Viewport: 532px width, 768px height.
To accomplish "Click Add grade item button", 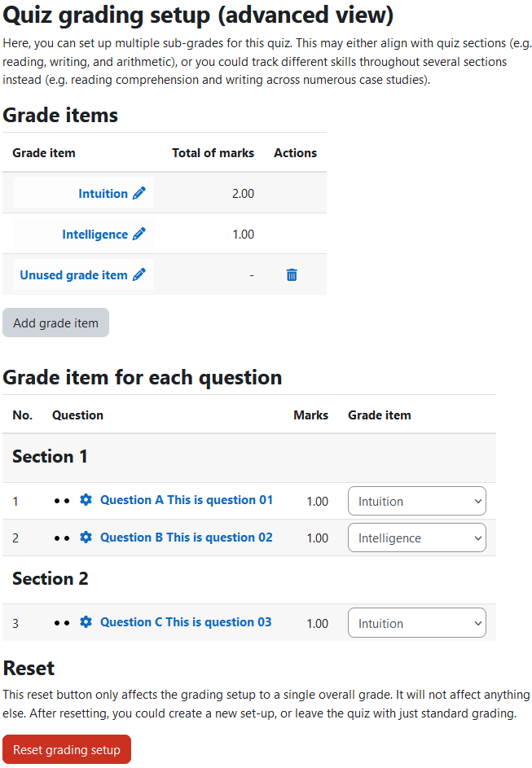I will 56,323.
